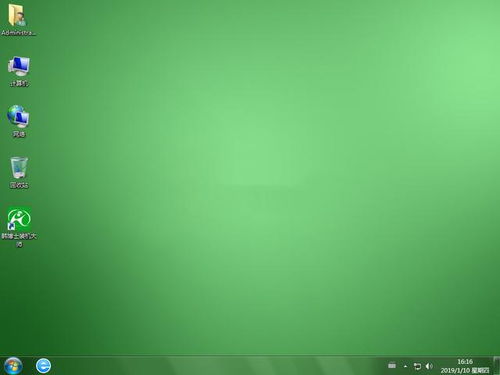Open the Windows Start menu orb
Viewport: 500px width, 375px height.
[13, 366]
